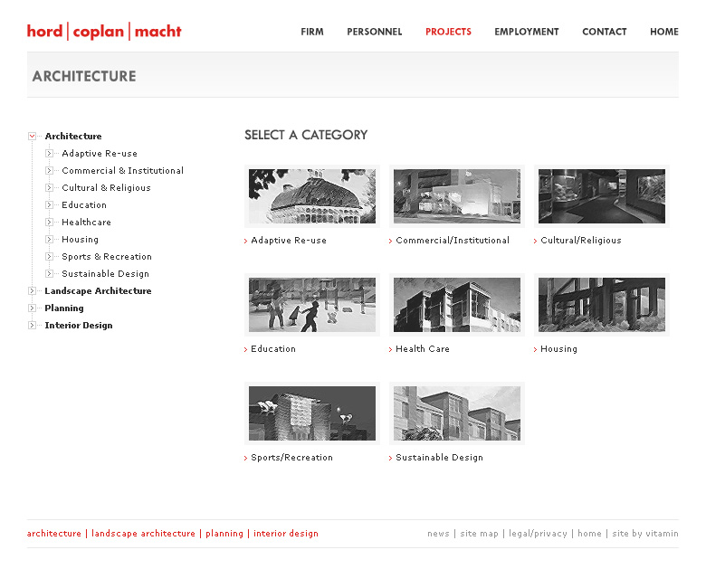Open the Education thumbnail with children

click(312, 305)
